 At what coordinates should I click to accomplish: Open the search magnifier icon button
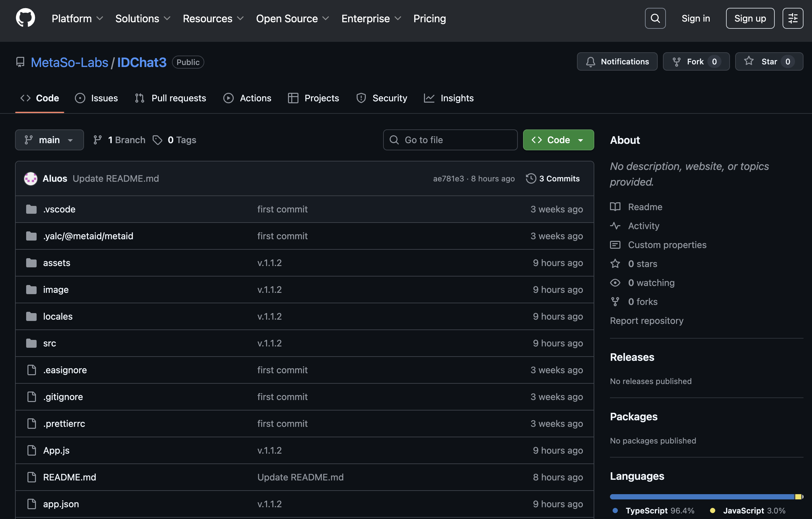coord(655,18)
